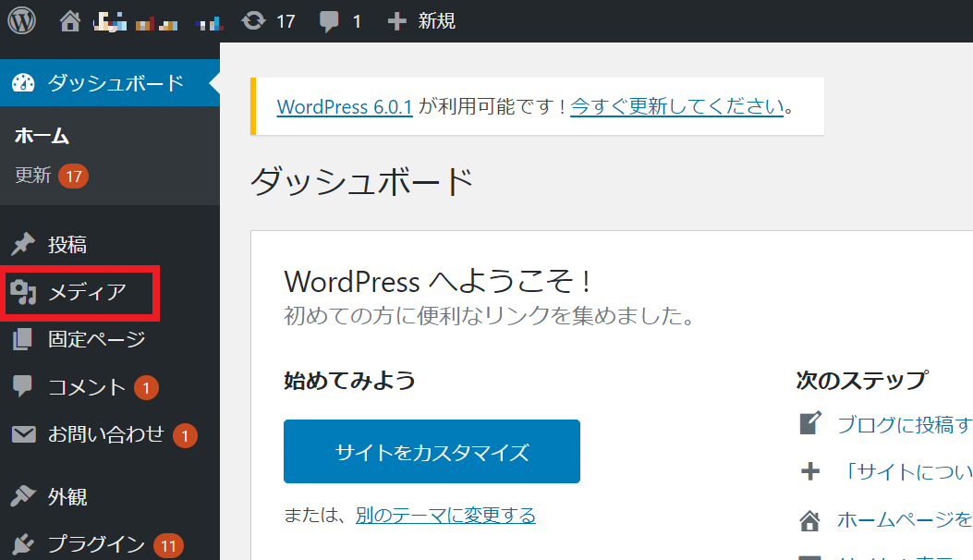Click the 17 badge next to 更新
Viewport: 973px width, 560px height.
(x=74, y=177)
